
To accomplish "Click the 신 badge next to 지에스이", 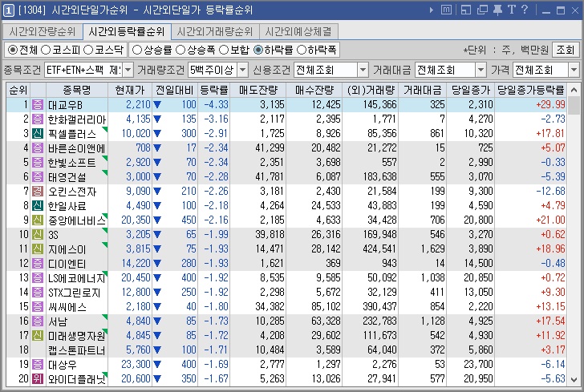I will tap(38, 249).
